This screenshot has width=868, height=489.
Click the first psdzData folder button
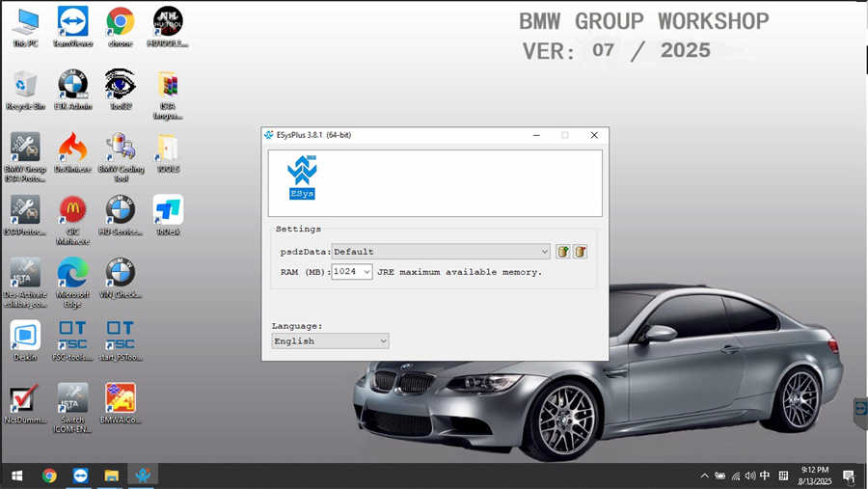pyautogui.click(x=563, y=252)
